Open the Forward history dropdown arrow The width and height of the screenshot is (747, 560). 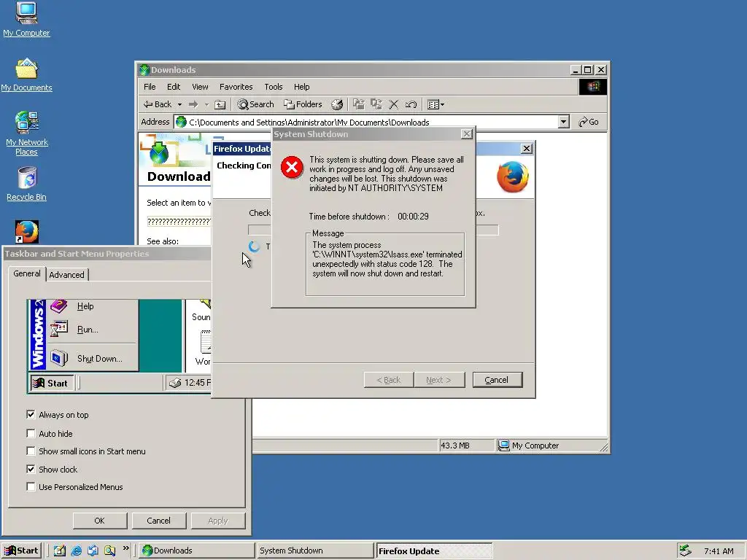pyautogui.click(x=206, y=104)
